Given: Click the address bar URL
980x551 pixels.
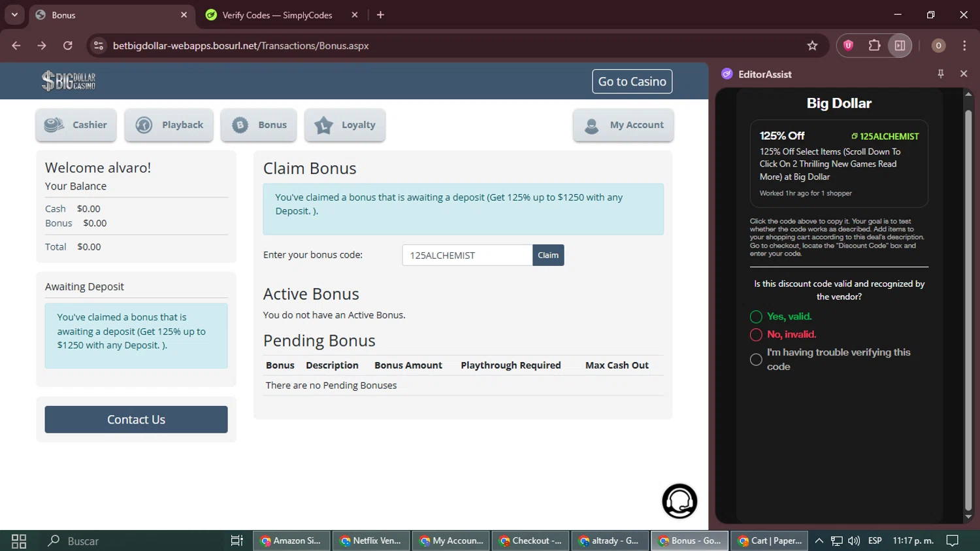Looking at the screenshot, I should [241, 46].
